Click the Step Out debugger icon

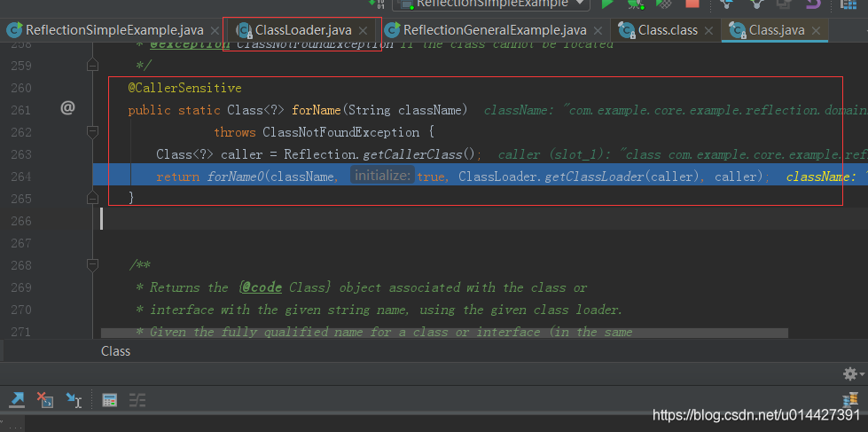17,399
